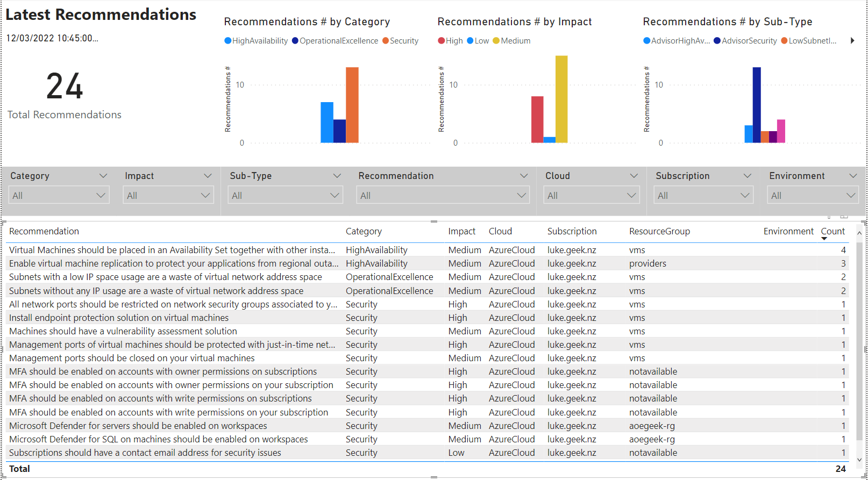Viewport: 868px width, 480px height.
Task: Click 'Recommendations # by Impact' chart title
Action: click(x=515, y=22)
